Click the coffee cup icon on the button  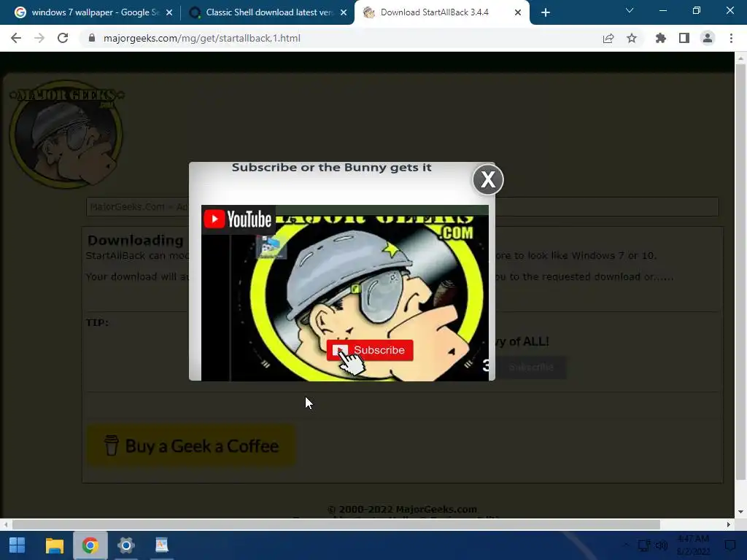[x=112, y=446]
